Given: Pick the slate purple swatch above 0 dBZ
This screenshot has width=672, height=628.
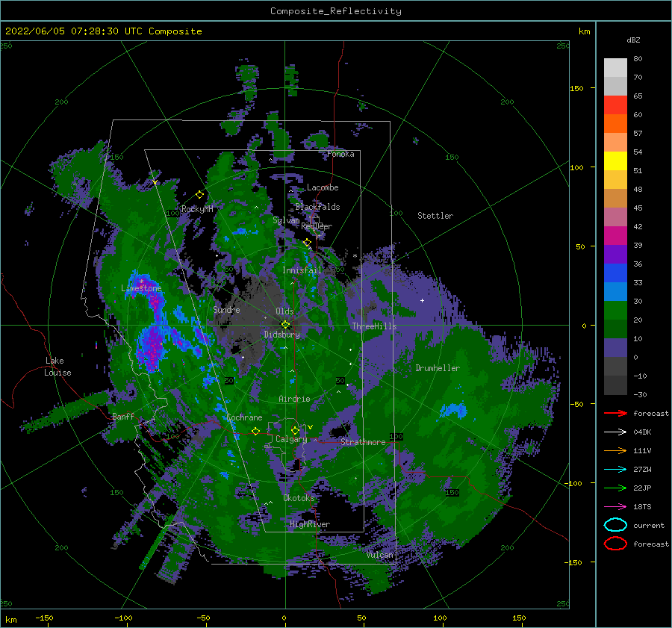Looking at the screenshot, I should pos(615,348).
